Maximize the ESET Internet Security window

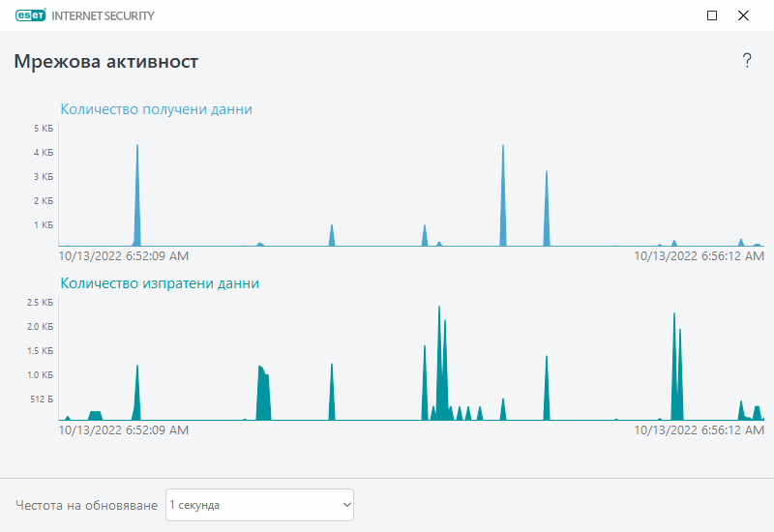point(712,15)
